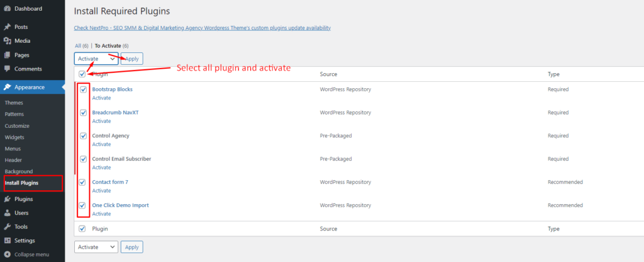The image size is (644, 262).
Task: Toggle the select-all checkbox in table header
Action: click(x=82, y=74)
